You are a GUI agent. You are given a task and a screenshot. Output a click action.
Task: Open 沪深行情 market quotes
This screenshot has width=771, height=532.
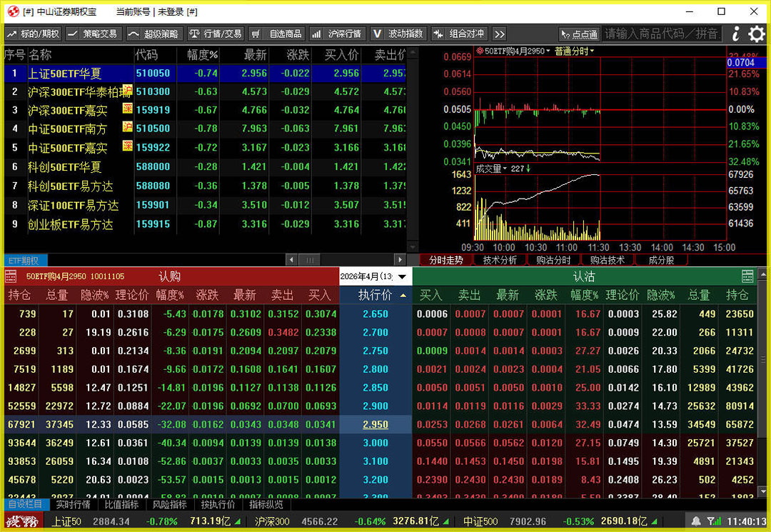pyautogui.click(x=337, y=34)
